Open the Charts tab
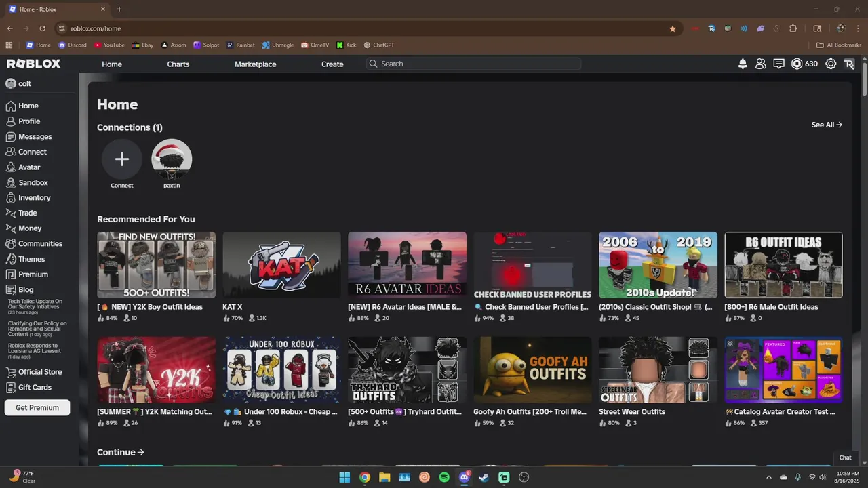The height and width of the screenshot is (488, 868). pos(178,64)
